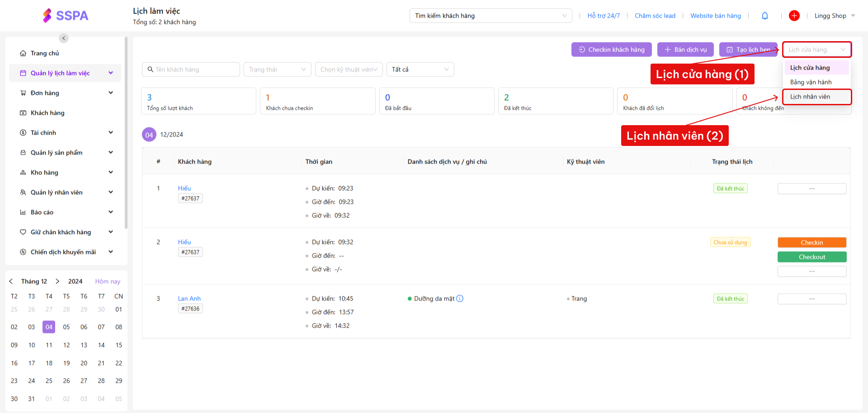This screenshot has width=868, height=413.
Task: Open more options for first Hiếu row
Action: click(x=812, y=188)
